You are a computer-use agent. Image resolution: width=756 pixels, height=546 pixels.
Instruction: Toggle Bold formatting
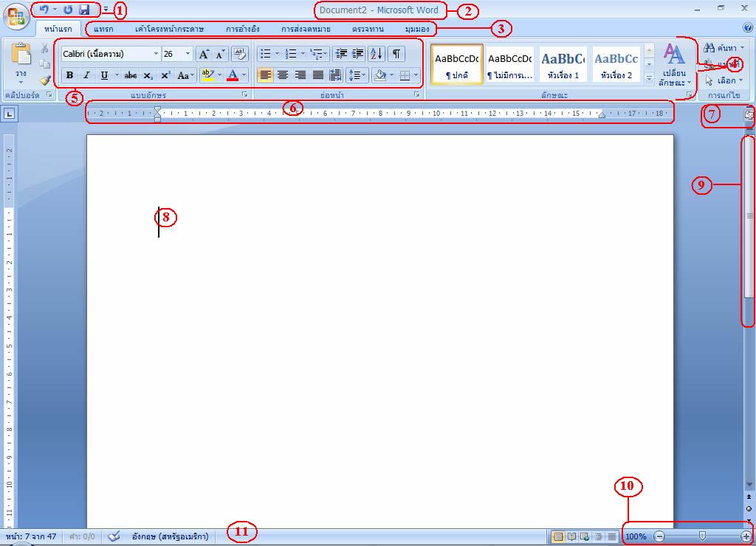coord(69,75)
